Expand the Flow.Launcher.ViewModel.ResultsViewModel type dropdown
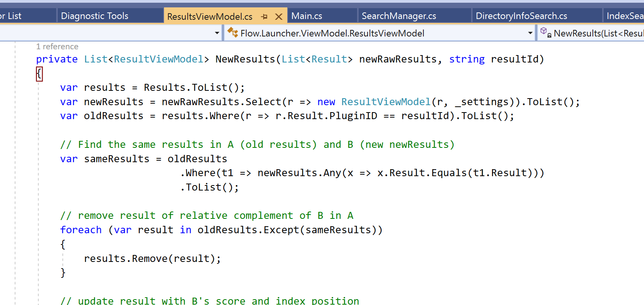Viewport: 644px width, 305px height. (530, 33)
